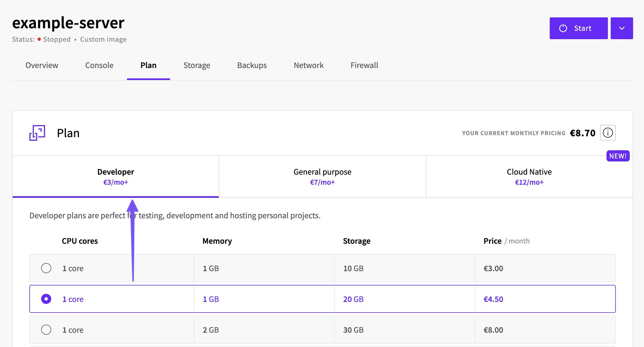This screenshot has height=347, width=644.
Task: Click the example-server title
Action: 68,23
